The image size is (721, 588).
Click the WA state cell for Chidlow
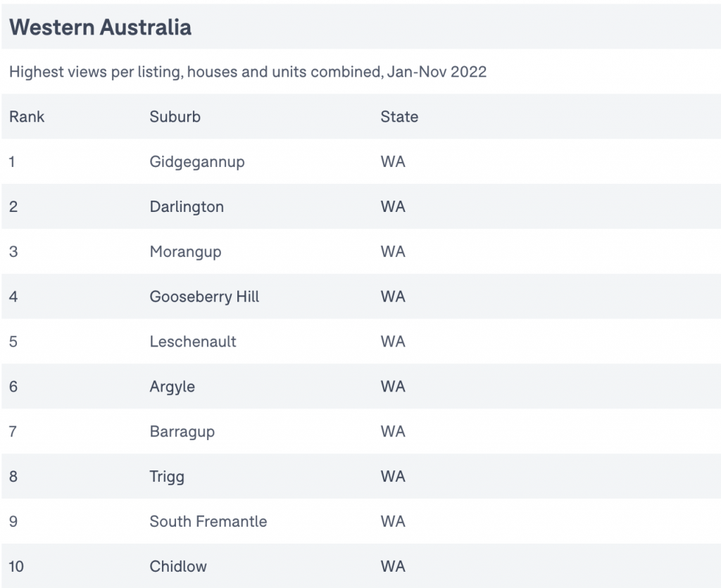click(393, 566)
